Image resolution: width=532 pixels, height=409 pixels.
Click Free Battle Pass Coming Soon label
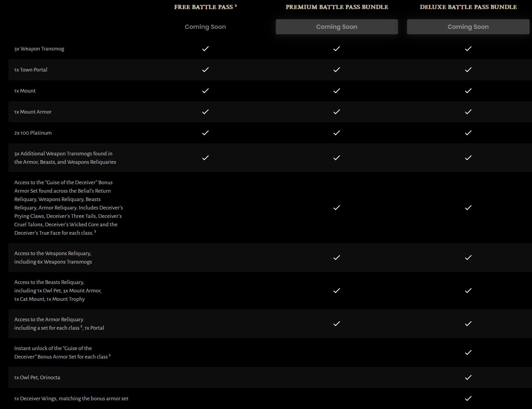205,27
